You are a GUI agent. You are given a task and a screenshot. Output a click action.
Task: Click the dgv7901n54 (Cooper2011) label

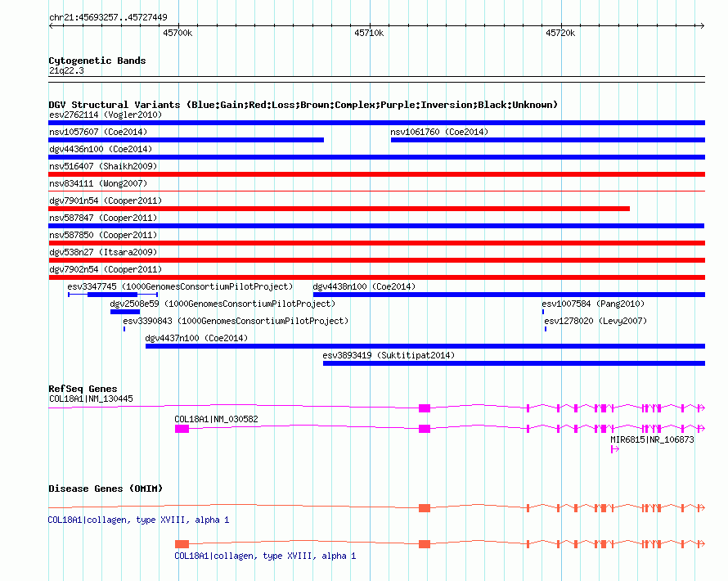pos(106,200)
